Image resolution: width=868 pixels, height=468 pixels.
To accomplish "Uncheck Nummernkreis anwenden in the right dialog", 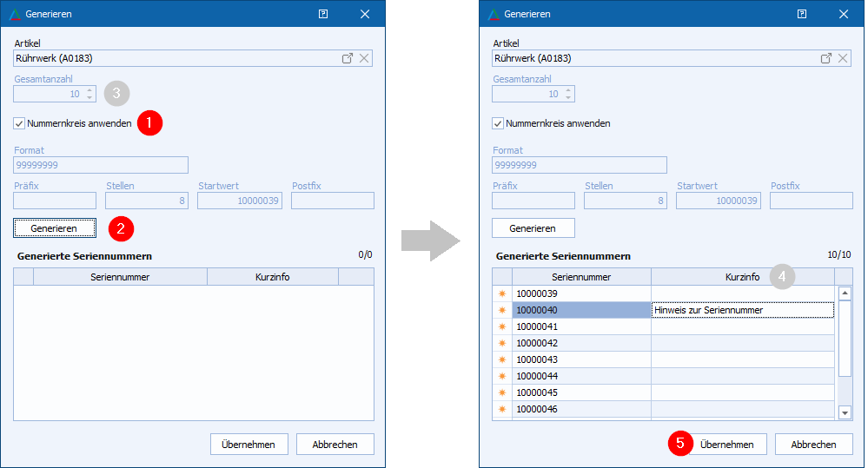I will 499,123.
